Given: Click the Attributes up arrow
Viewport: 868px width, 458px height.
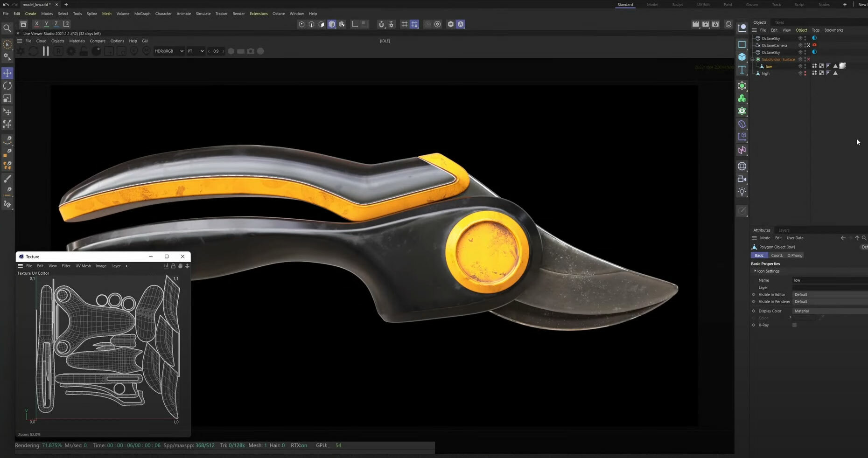Looking at the screenshot, I should pyautogui.click(x=857, y=238).
